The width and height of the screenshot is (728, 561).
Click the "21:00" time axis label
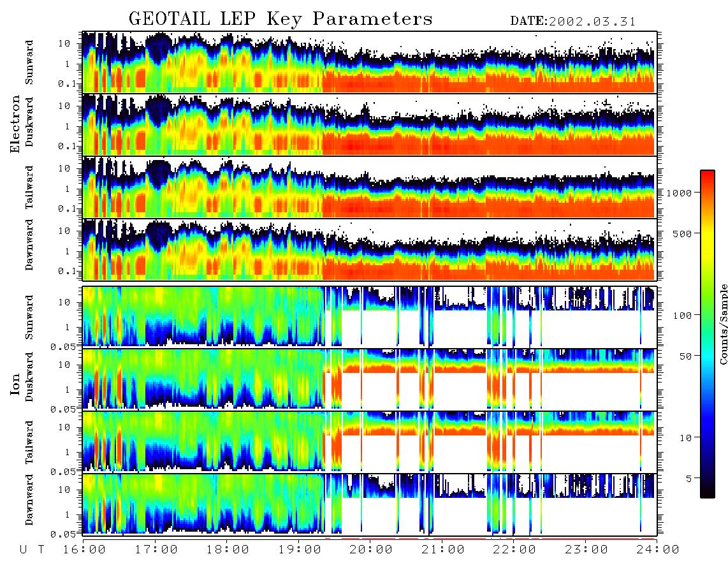pyautogui.click(x=442, y=550)
